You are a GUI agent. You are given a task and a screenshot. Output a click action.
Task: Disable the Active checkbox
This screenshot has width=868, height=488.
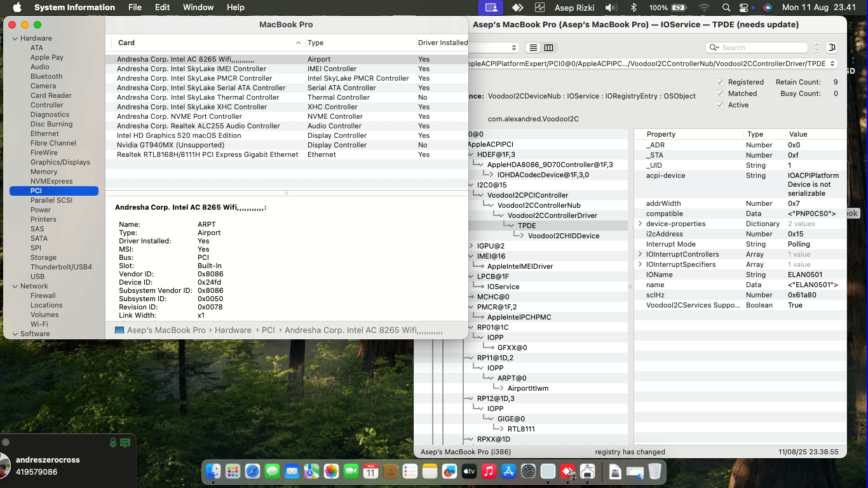click(720, 104)
